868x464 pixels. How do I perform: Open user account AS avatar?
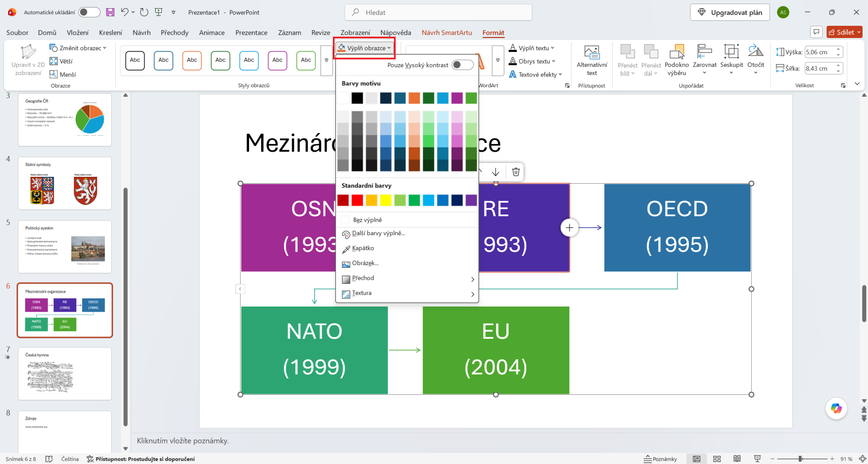coord(783,12)
